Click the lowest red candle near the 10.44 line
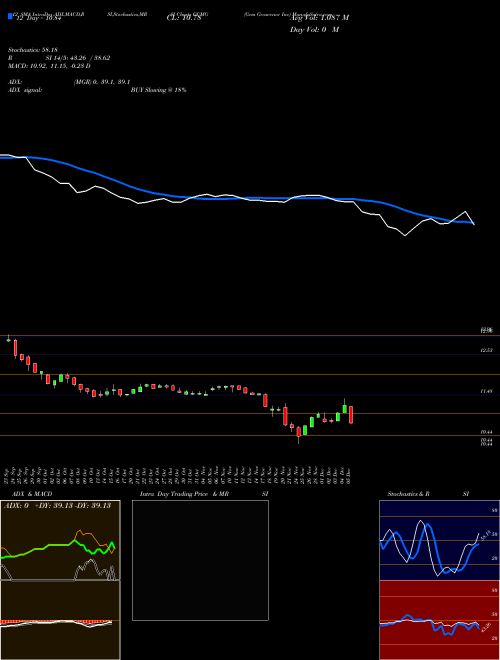Image resolution: width=500 pixels, height=660 pixels. [299, 432]
